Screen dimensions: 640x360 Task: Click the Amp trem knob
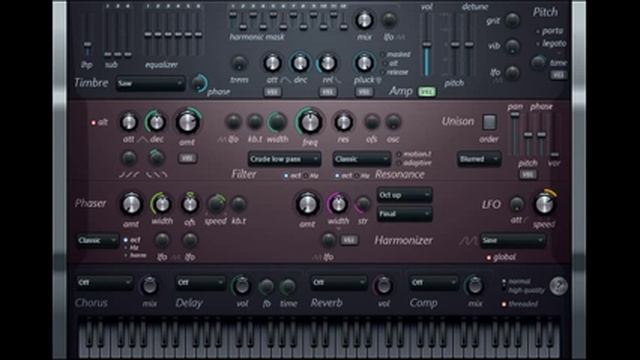(x=239, y=63)
